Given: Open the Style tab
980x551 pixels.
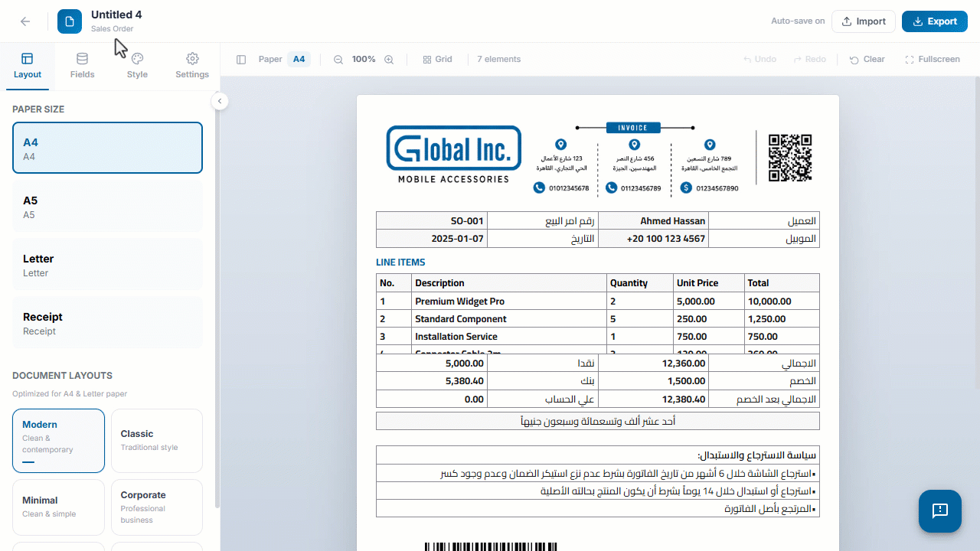Looking at the screenshot, I should [138, 66].
